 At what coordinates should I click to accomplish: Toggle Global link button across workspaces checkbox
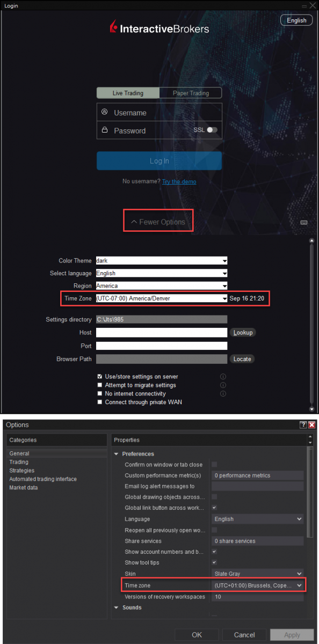pyautogui.click(x=214, y=508)
